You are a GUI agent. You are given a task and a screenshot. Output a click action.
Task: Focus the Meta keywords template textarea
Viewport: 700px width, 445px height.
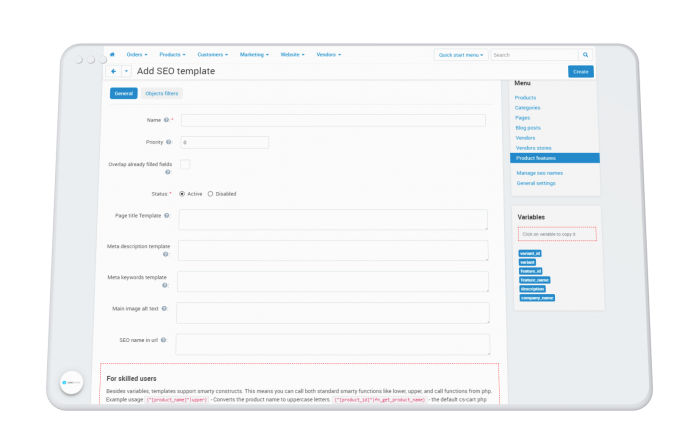[333, 282]
